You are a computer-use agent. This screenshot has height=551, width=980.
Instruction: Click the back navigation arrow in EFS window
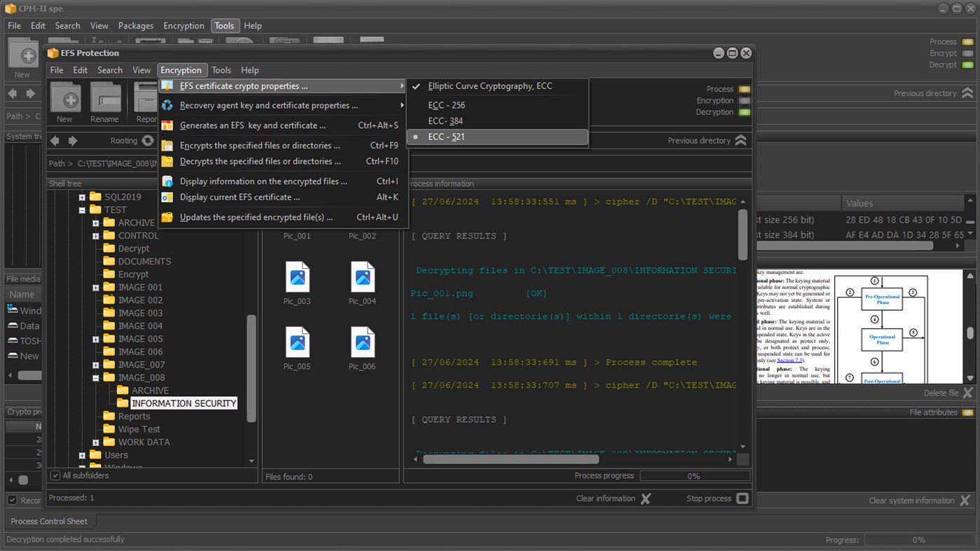[x=55, y=141]
